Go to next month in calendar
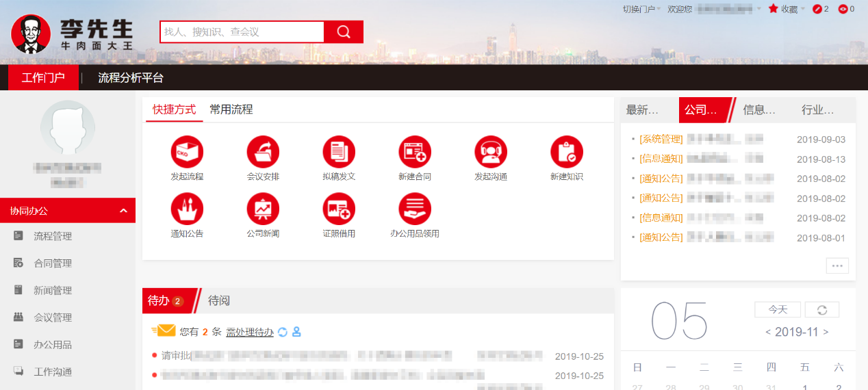The width and height of the screenshot is (868, 390). (x=826, y=332)
